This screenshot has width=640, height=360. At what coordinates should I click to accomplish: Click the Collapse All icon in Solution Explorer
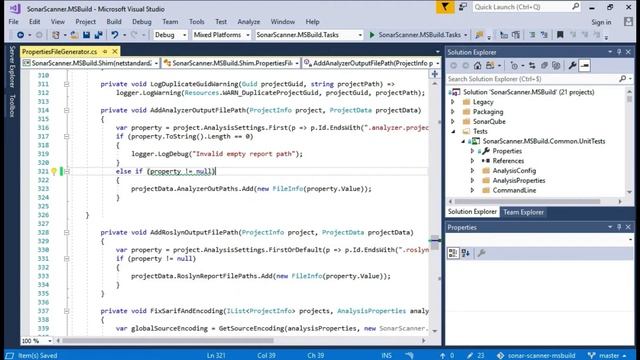[x=544, y=66]
